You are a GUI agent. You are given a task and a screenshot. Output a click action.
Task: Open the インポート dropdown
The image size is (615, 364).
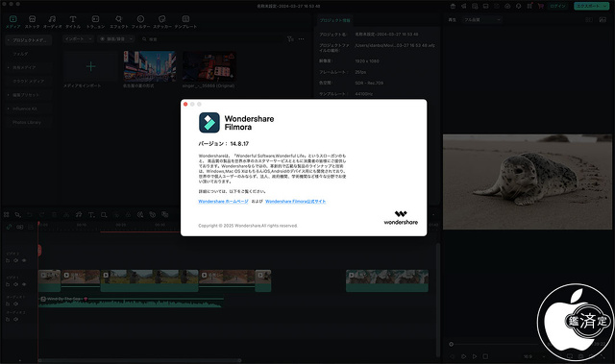79,38
